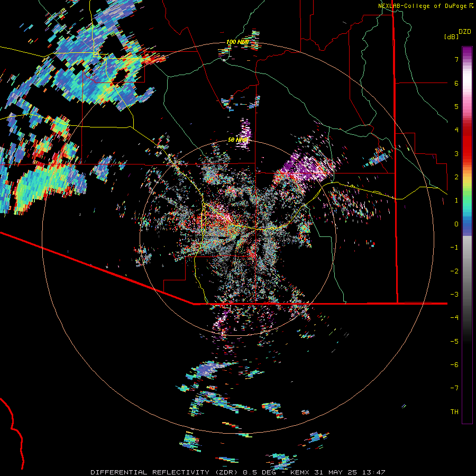The height and width of the screenshot is (476, 476).
Task: Click the [dB] unit label
Action: [452, 36]
